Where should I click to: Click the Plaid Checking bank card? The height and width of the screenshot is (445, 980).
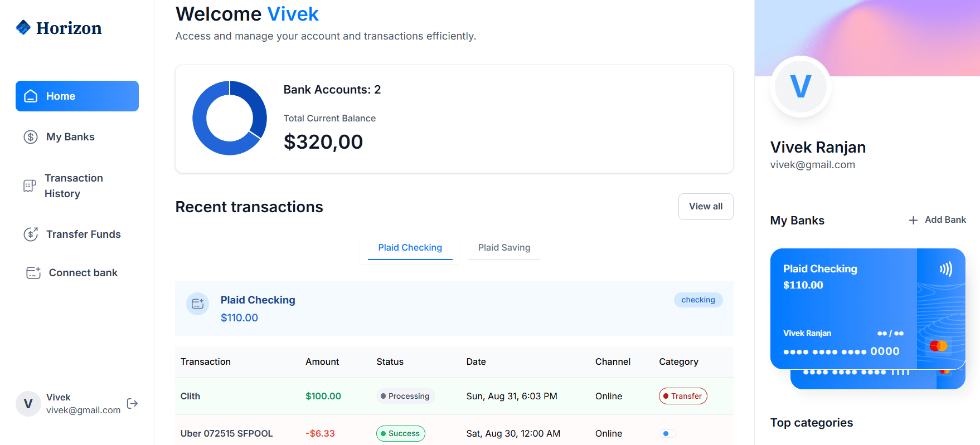click(867, 309)
